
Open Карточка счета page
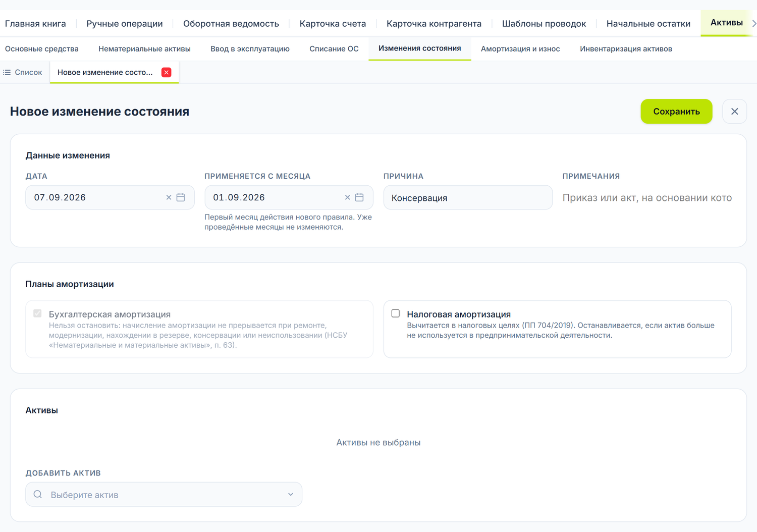coord(333,24)
